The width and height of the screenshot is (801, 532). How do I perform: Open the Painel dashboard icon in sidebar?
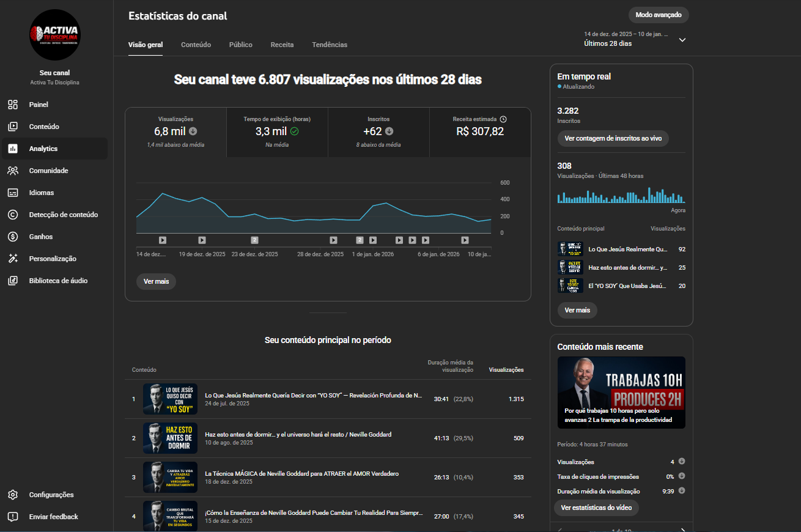[x=13, y=105]
